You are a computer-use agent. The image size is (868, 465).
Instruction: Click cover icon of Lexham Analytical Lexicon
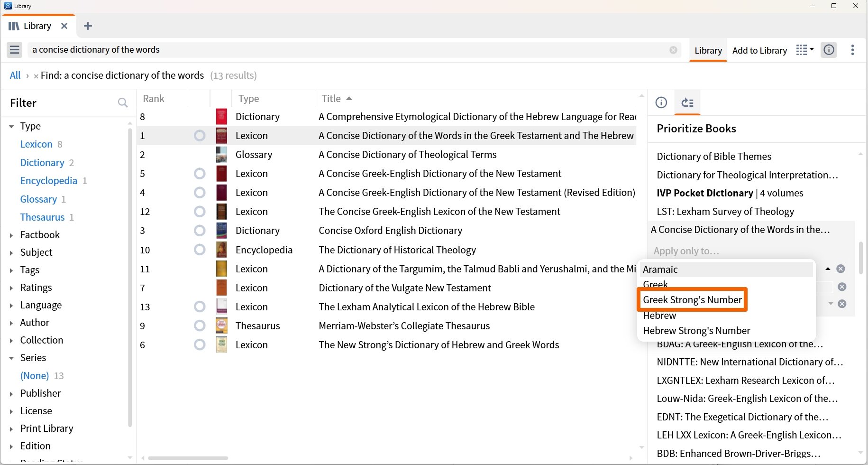[221, 307]
